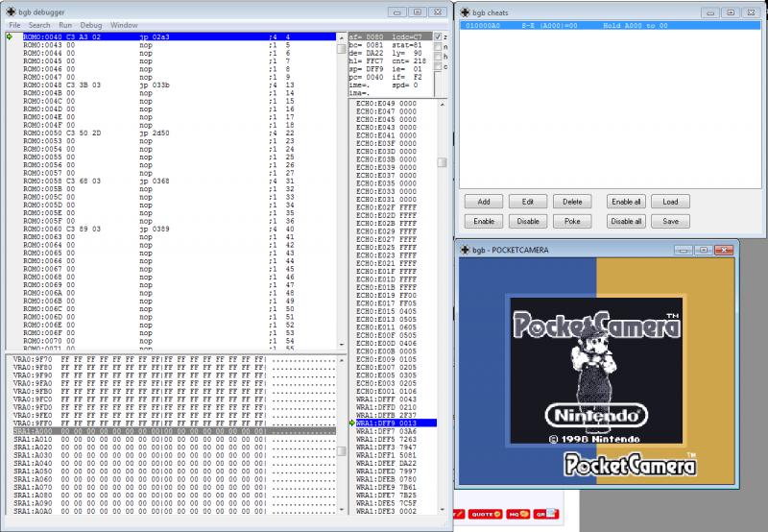The image size is (768, 532).
Task: Open the Run menu in debugger
Action: (x=65, y=25)
